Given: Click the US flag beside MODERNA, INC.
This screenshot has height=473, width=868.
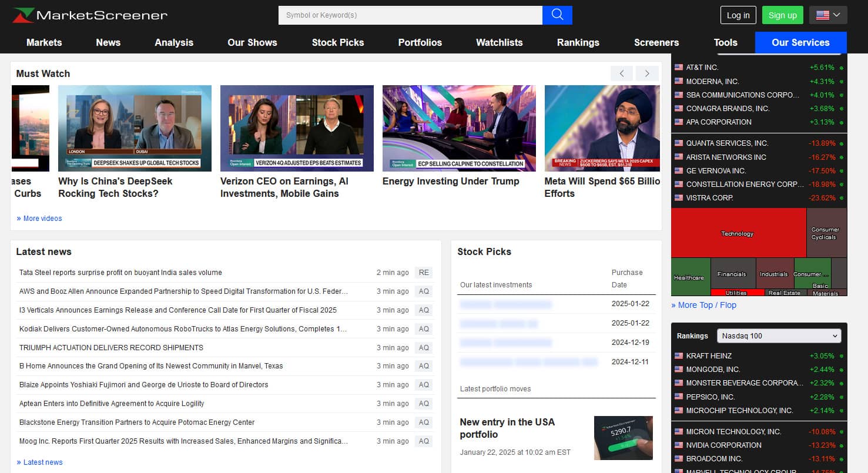Looking at the screenshot, I should [x=679, y=81].
